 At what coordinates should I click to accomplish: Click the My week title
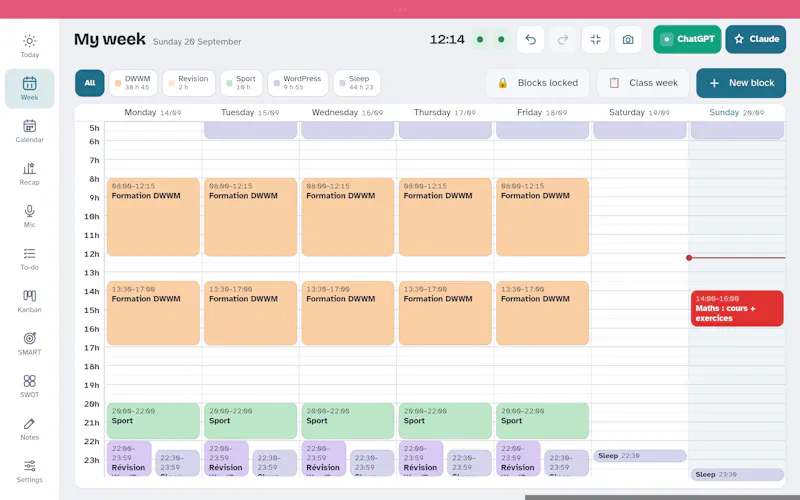[110, 39]
